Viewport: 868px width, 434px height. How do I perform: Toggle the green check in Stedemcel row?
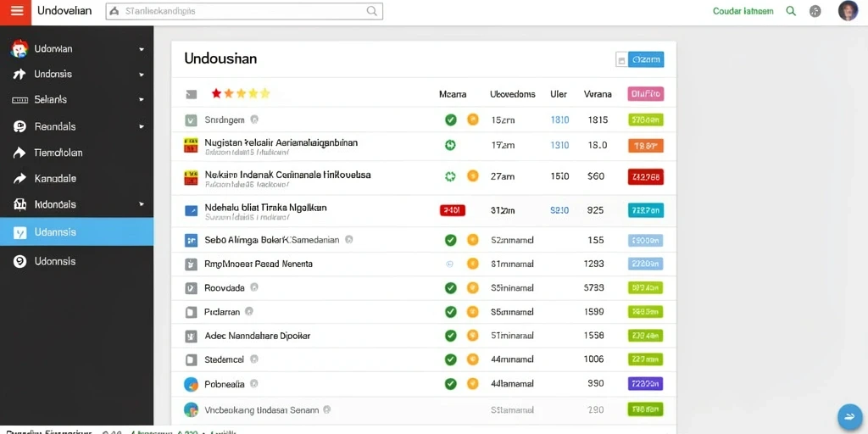[451, 359]
